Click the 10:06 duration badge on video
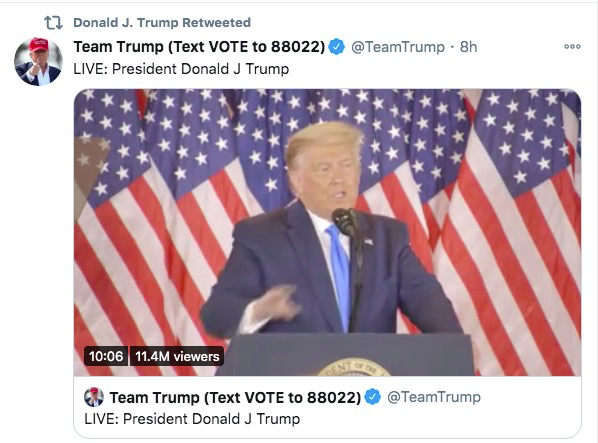This screenshot has width=598, height=443. [x=106, y=356]
